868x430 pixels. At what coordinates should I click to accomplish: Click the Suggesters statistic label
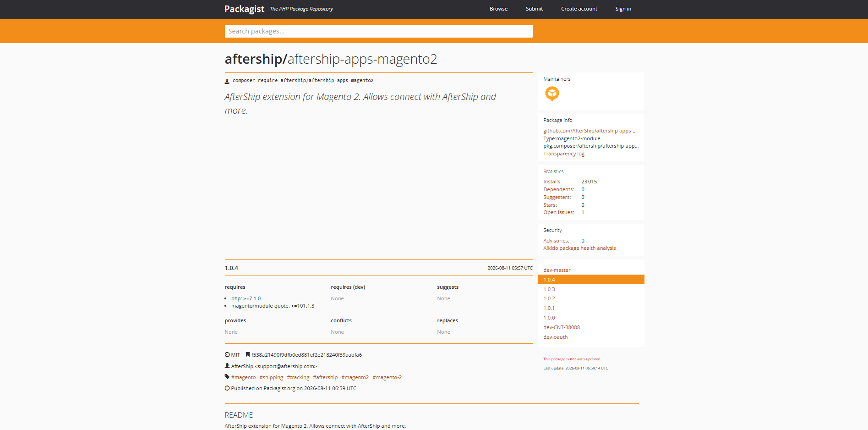(557, 197)
